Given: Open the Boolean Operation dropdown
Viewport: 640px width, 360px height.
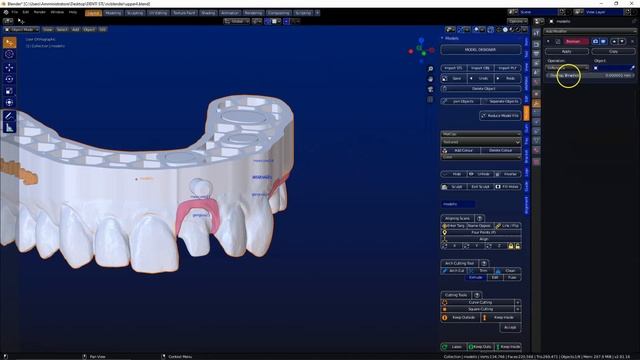Looking at the screenshot, I should (x=567, y=68).
